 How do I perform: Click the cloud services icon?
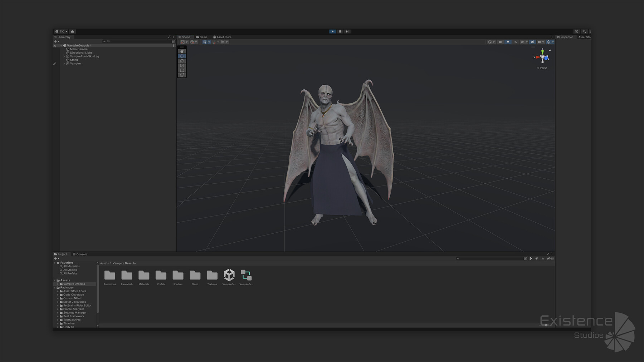tap(72, 31)
